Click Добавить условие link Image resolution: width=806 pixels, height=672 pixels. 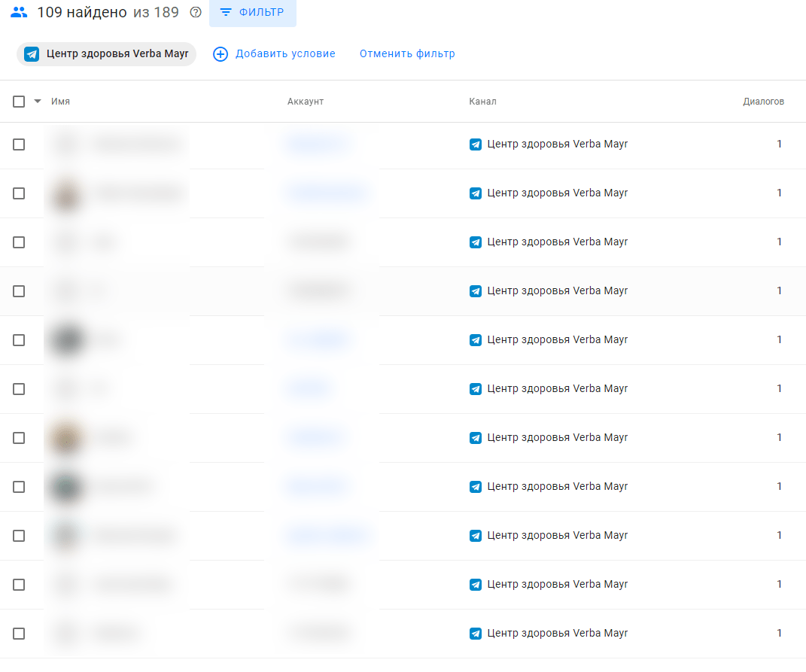coord(285,54)
